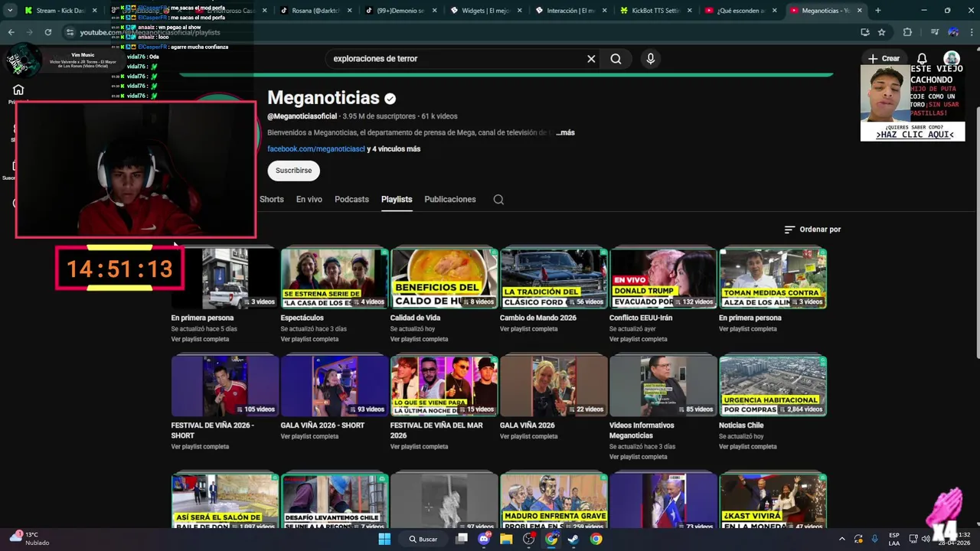The image size is (980, 551).
Task: Open Maduro enfrenta grave problema thumbnail
Action: pos(554,502)
